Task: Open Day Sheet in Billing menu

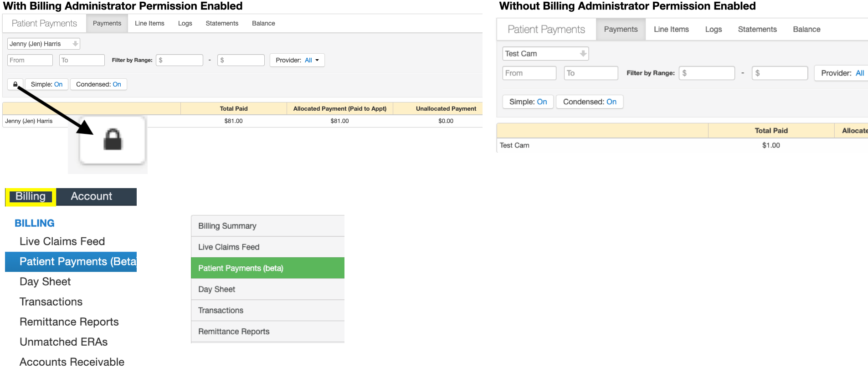Action: click(45, 282)
